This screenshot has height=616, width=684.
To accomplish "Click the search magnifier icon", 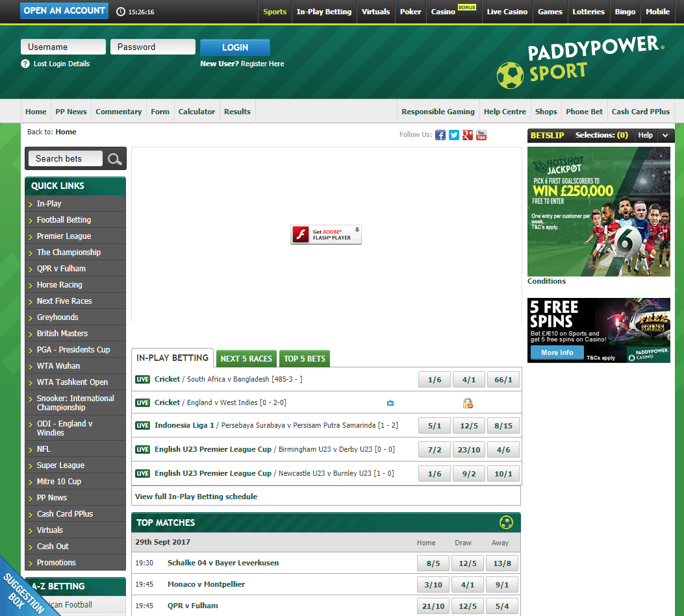I will 115,158.
